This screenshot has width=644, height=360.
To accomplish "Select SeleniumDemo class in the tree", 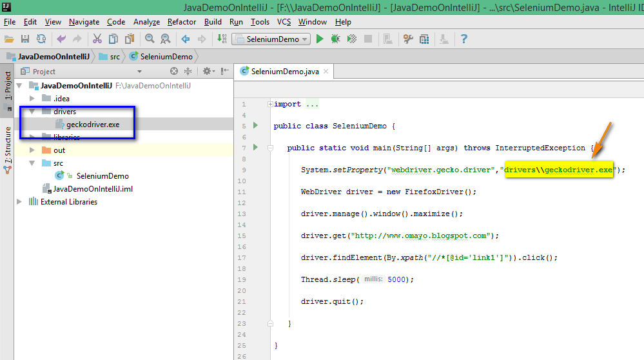I will (x=102, y=176).
